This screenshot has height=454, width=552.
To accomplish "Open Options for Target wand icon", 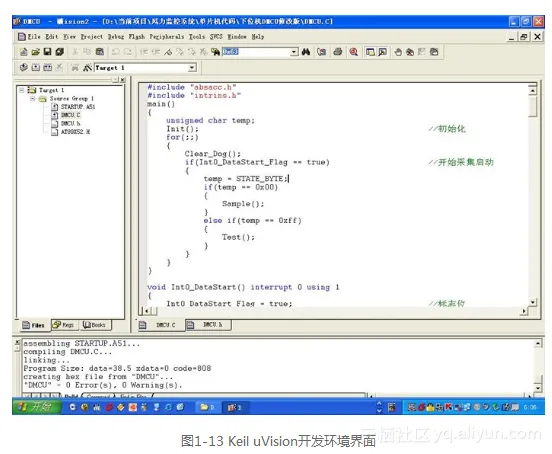I will [x=87, y=67].
